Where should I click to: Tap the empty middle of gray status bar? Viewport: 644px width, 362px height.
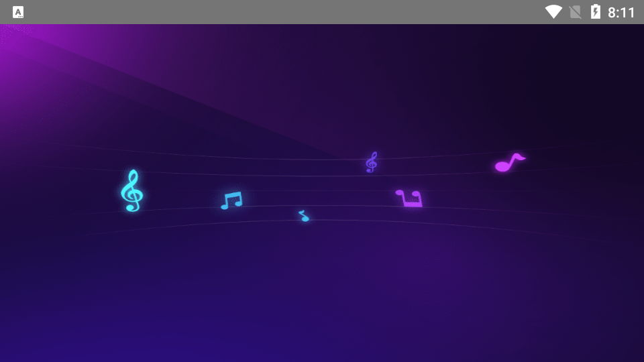click(x=282, y=12)
